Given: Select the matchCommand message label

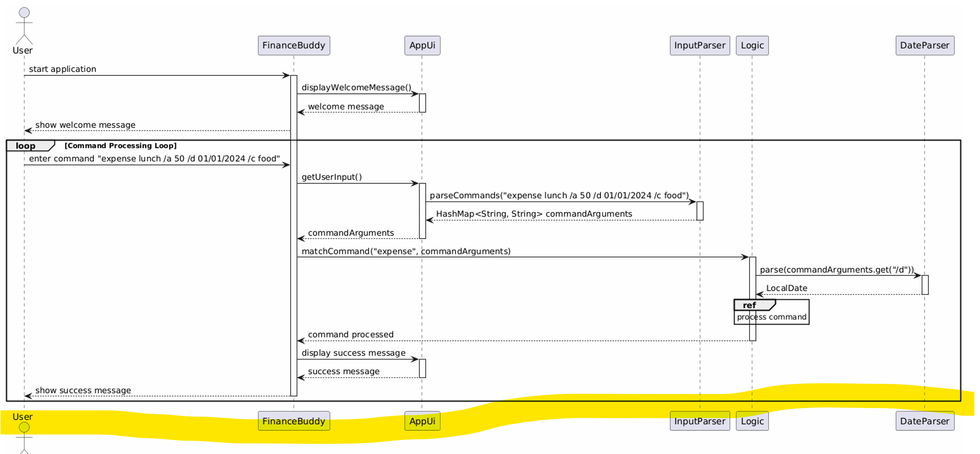Looking at the screenshot, I should (406, 251).
